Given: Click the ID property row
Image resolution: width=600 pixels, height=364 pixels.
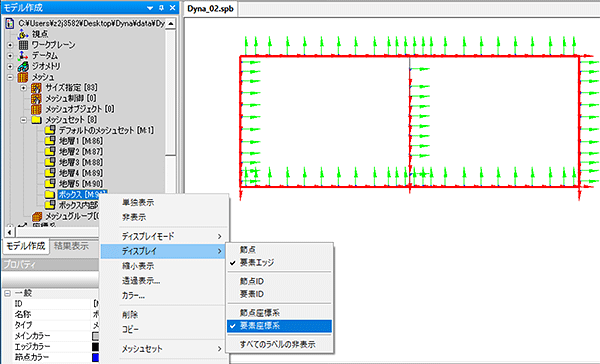Looking at the screenshot, I should (51, 304).
